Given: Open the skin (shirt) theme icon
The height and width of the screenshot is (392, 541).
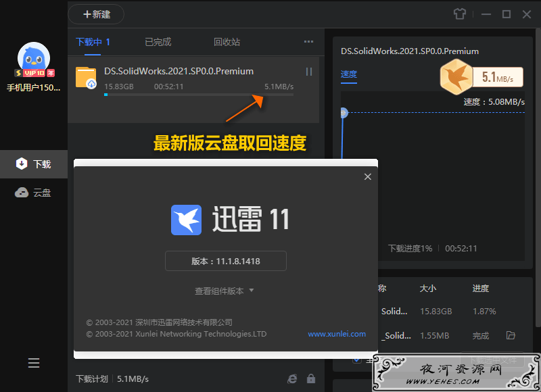Looking at the screenshot, I should point(460,14).
